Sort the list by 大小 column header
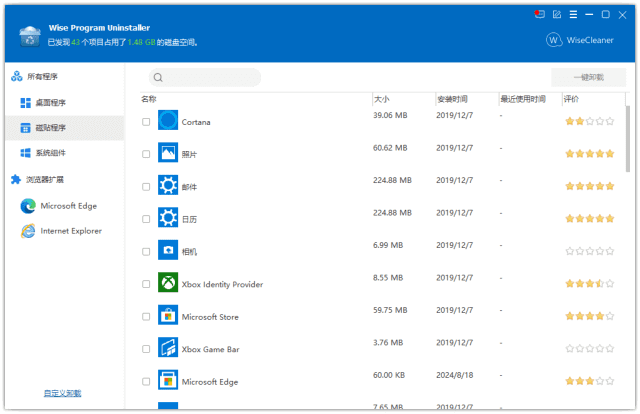This screenshot has width=640, height=414. pos(381,100)
